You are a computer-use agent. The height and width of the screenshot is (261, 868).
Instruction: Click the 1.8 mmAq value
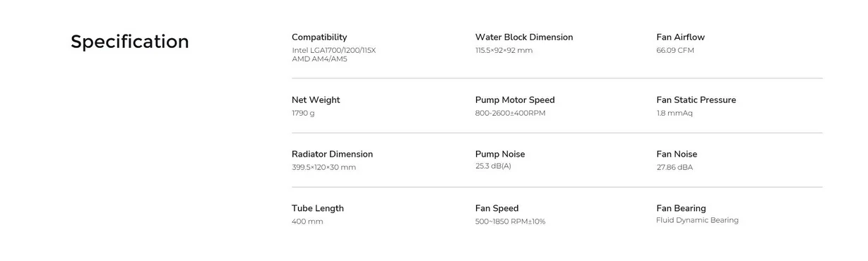click(674, 114)
